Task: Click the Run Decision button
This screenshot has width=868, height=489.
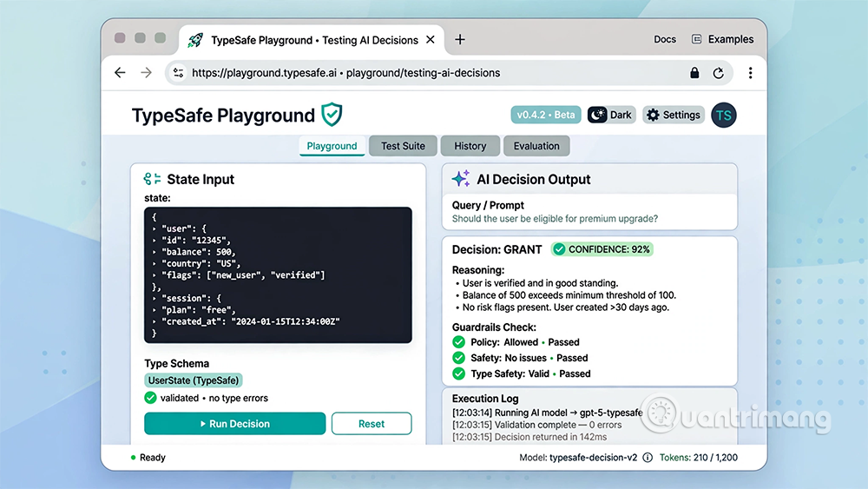Action: click(234, 423)
